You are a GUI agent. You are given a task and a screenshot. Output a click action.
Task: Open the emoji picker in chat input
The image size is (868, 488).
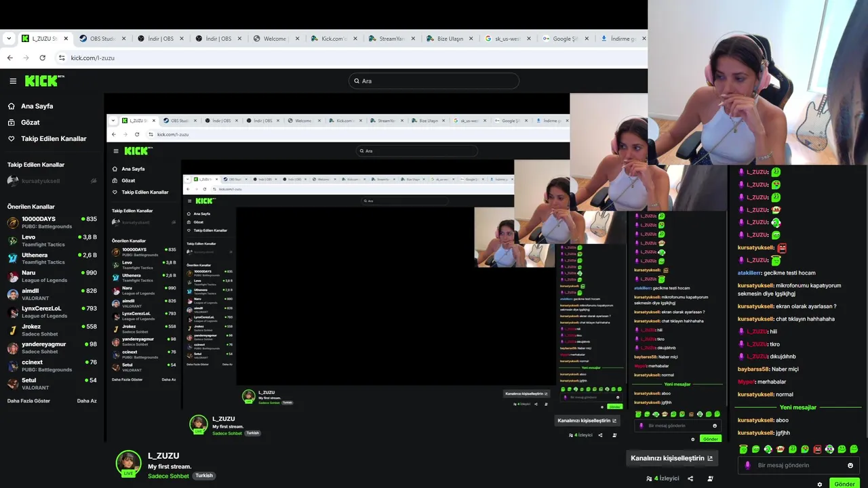(x=850, y=466)
